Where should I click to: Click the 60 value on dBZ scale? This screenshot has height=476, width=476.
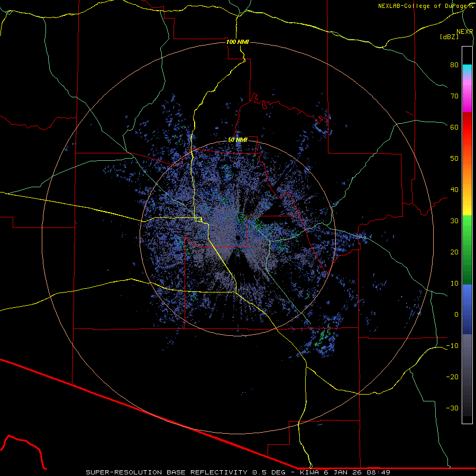coord(454,127)
